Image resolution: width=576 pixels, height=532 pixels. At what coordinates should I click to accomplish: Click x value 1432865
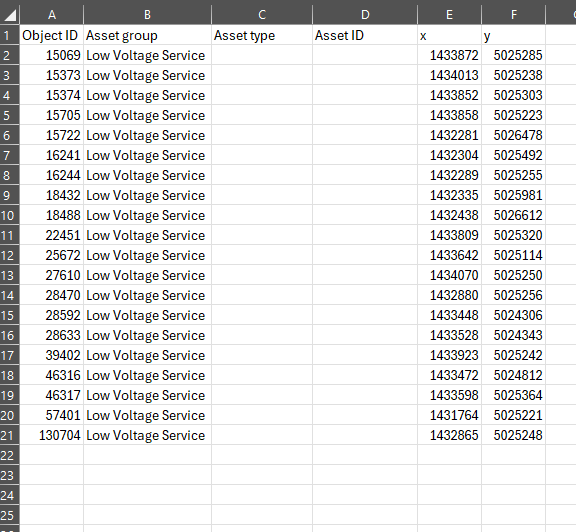pos(449,435)
